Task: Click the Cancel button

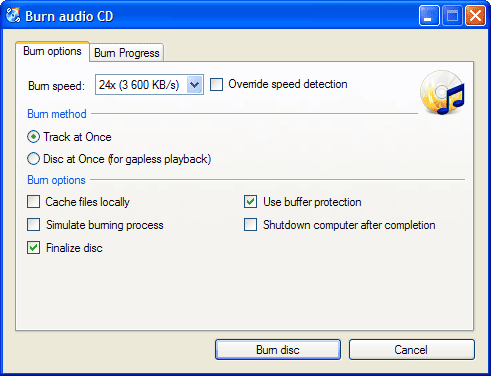Action: [x=412, y=350]
